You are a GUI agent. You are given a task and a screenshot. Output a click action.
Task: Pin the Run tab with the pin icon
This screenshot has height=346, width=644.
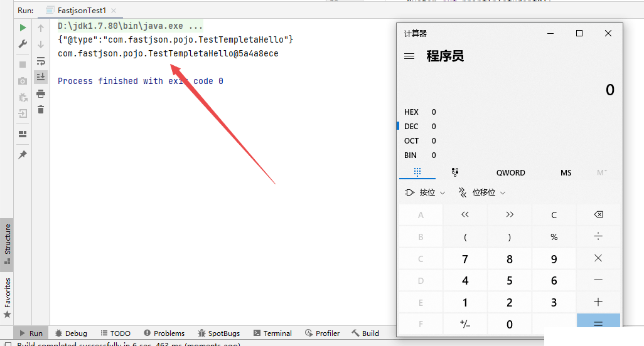coord(23,155)
